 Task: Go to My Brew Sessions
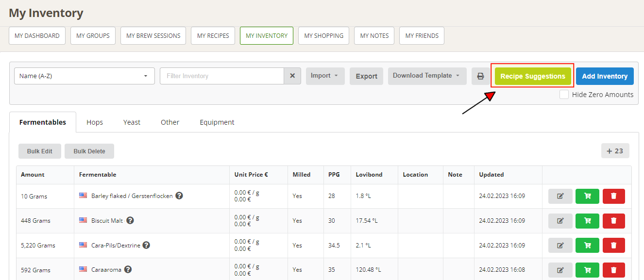153,36
